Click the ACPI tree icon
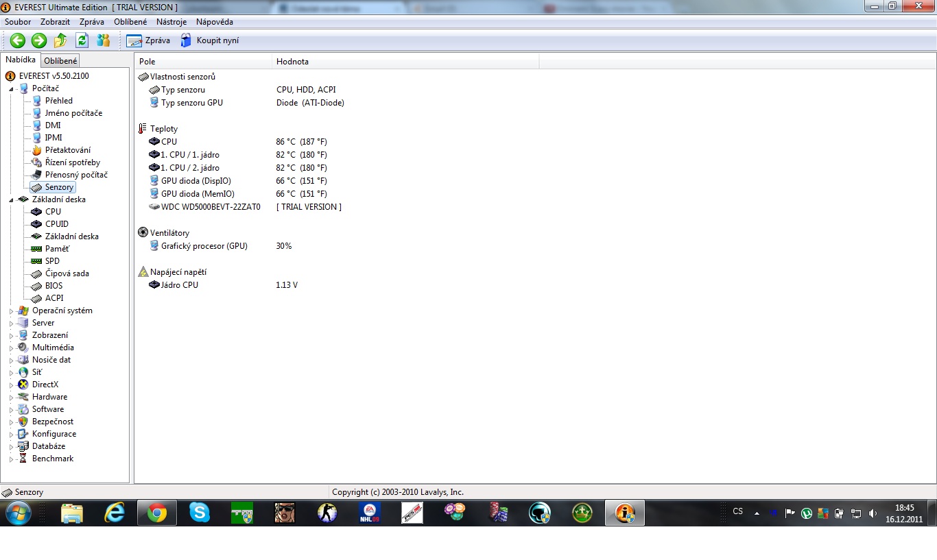The image size is (937, 560). [37, 298]
